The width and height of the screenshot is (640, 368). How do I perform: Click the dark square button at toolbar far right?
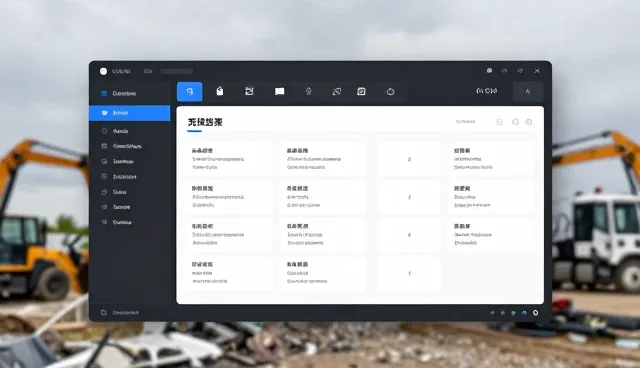[x=528, y=91]
